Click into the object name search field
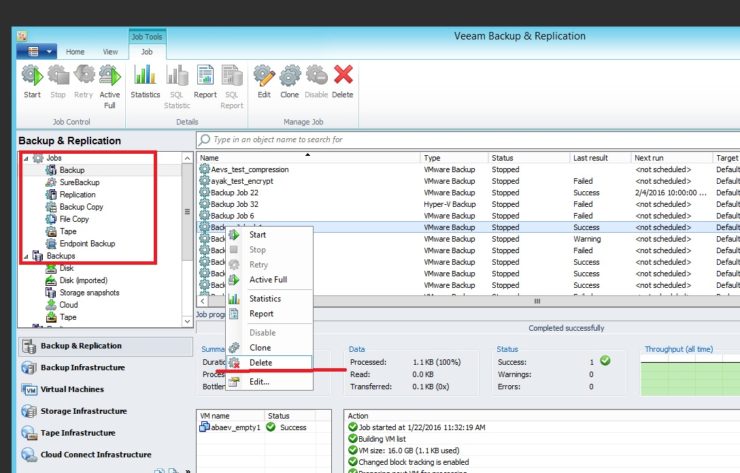The image size is (740, 473). coord(467,140)
